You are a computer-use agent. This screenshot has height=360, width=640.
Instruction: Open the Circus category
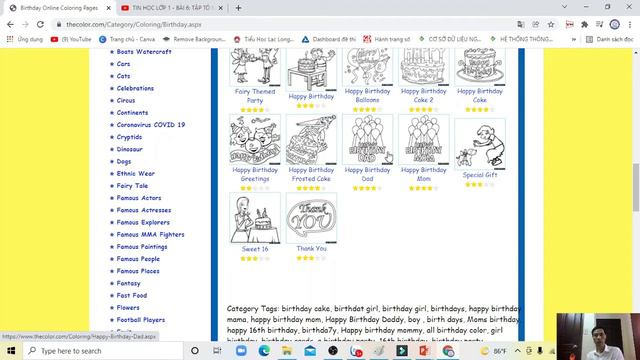[126, 100]
